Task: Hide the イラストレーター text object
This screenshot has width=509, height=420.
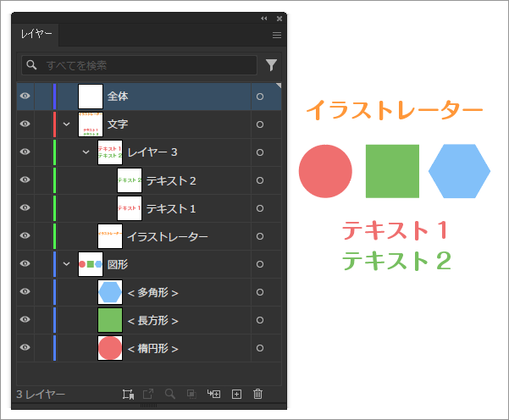Action: [x=25, y=235]
